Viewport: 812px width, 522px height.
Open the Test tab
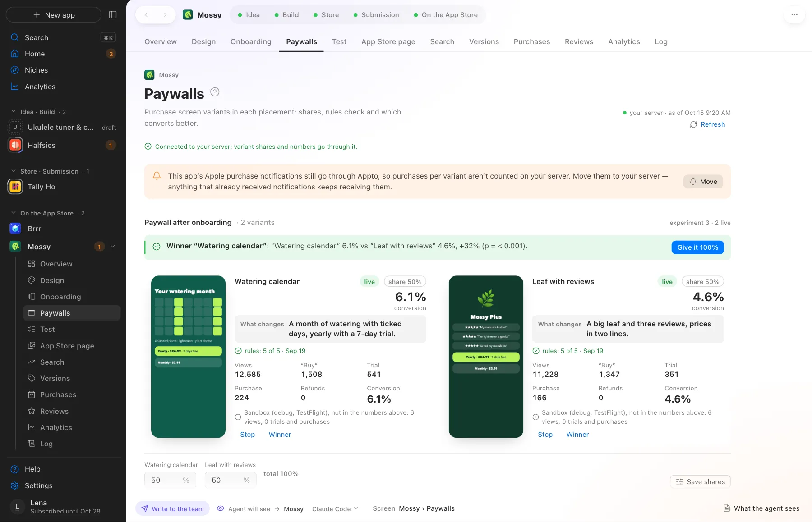point(339,41)
